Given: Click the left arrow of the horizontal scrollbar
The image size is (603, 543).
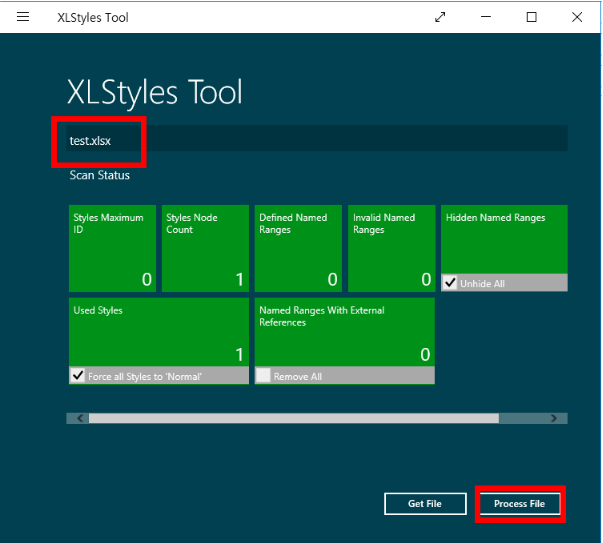Looking at the screenshot, I should pyautogui.click(x=80, y=418).
